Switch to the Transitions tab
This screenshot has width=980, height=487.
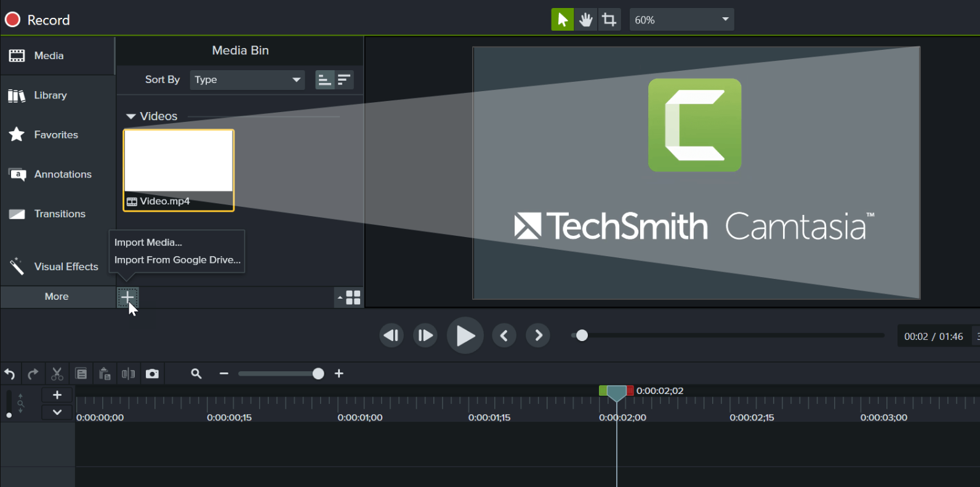click(x=57, y=214)
